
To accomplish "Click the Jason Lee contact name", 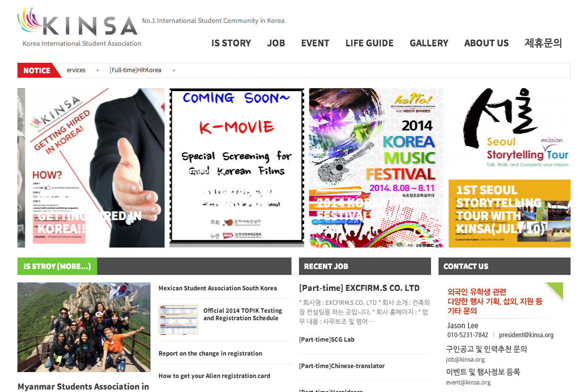I will pos(462,326).
